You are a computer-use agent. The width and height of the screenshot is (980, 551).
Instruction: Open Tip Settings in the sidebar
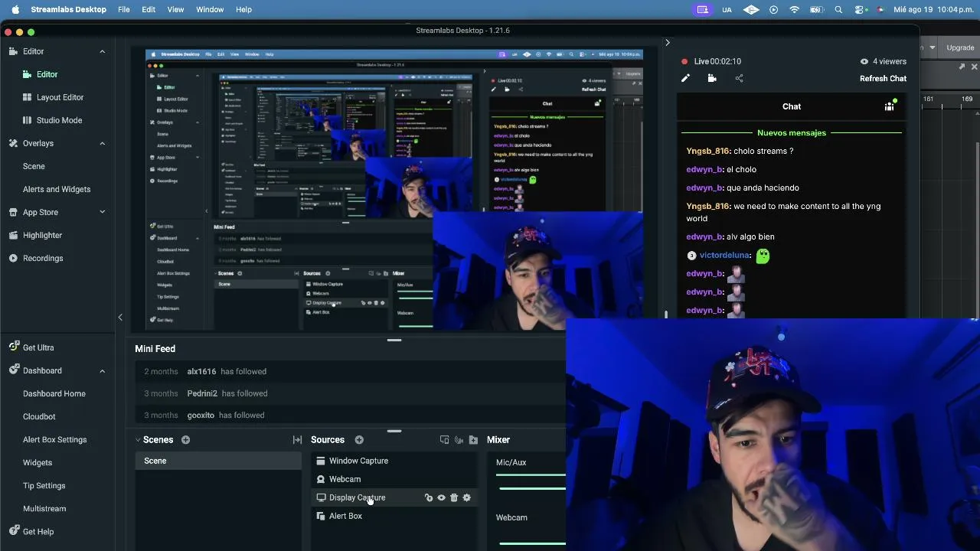(44, 485)
